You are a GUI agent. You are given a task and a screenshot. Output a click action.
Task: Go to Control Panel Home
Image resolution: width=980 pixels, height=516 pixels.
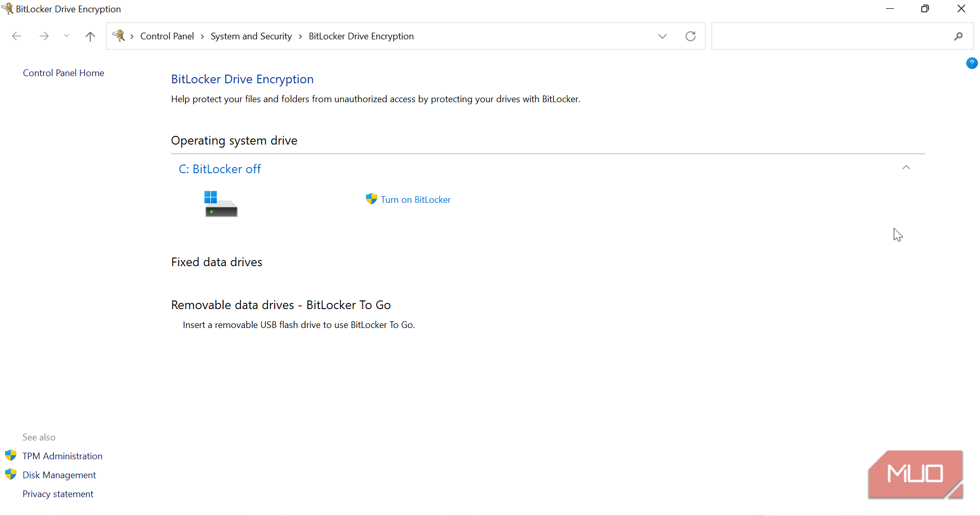coord(63,73)
